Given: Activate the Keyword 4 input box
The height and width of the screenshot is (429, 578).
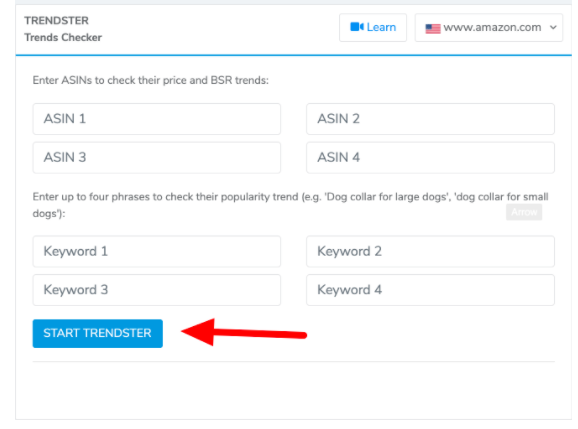Looking at the screenshot, I should pos(430,290).
